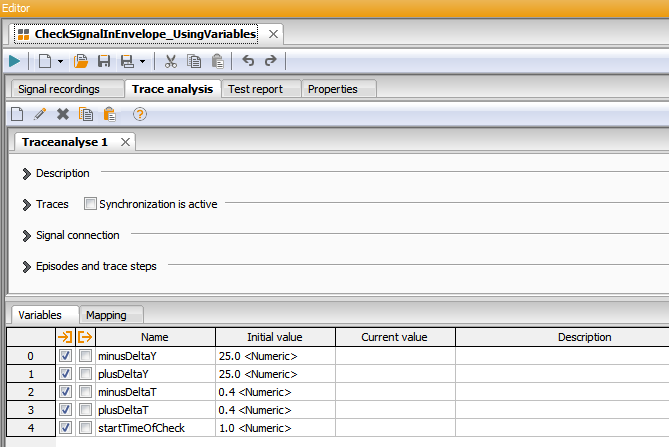Open help via question mark icon
Image resolution: width=669 pixels, height=447 pixels.
(x=140, y=114)
